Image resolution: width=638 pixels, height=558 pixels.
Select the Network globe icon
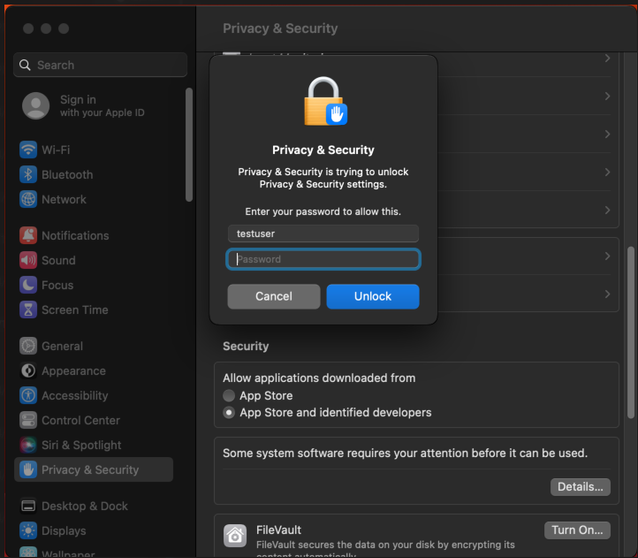(x=28, y=200)
